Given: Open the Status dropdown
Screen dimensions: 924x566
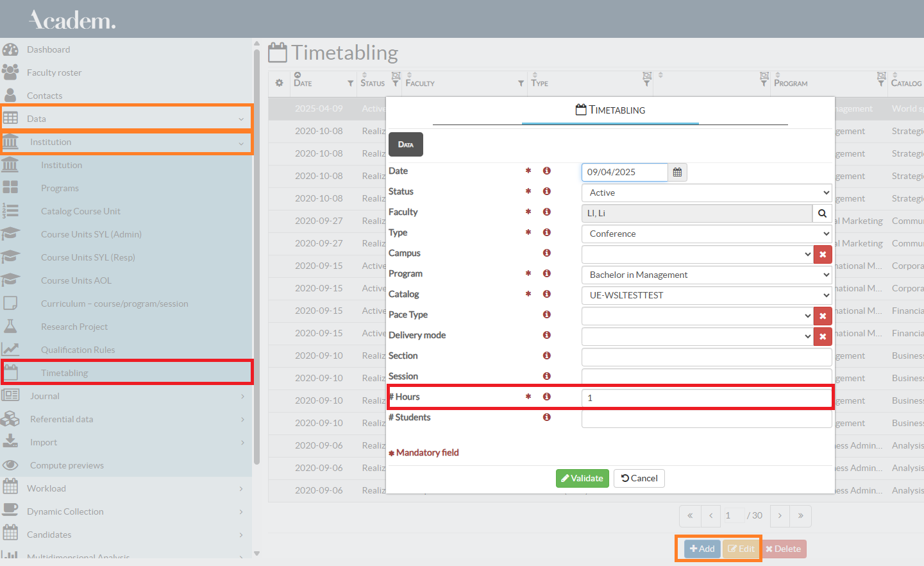Looking at the screenshot, I should coord(706,193).
